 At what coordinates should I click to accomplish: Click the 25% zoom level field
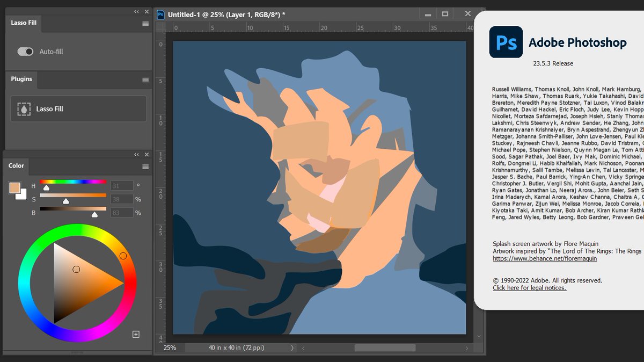coord(170,347)
